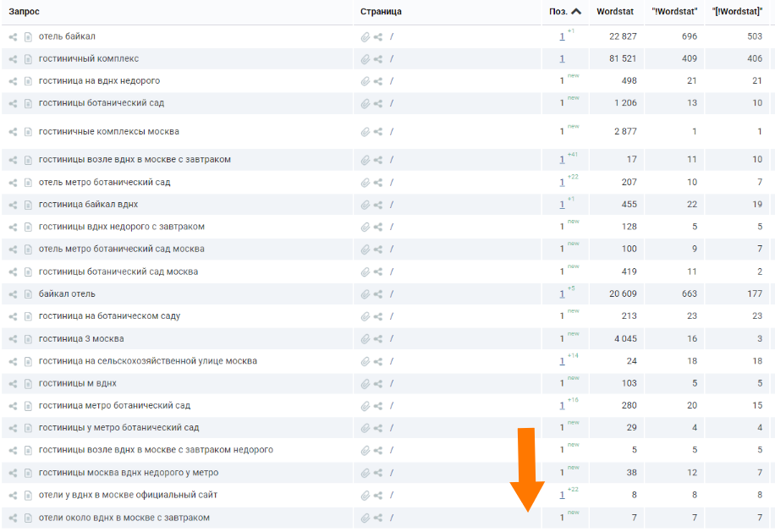
Task: Open position link for гостиница на сельскохозяйственной улице москва
Action: click(562, 361)
